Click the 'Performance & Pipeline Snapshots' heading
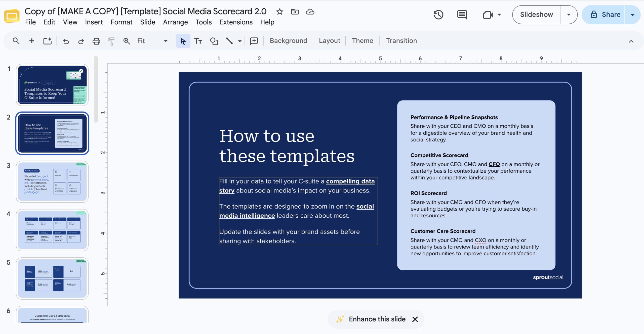The height and width of the screenshot is (334, 644). (454, 117)
